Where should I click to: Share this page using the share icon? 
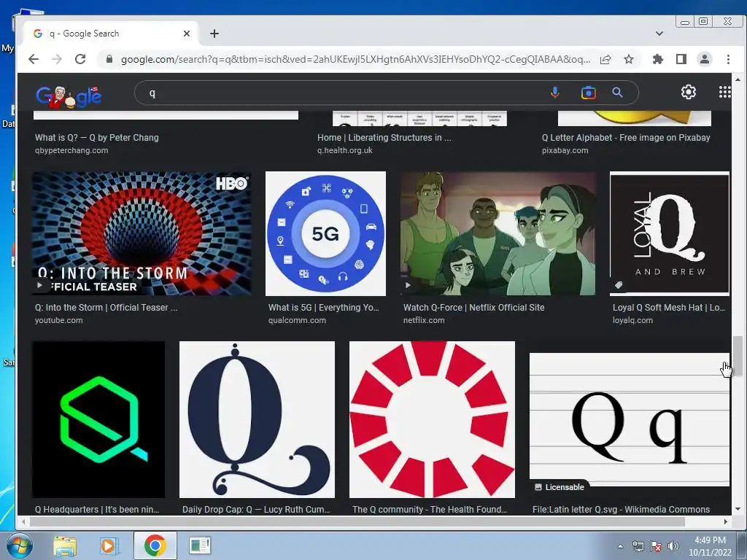[x=605, y=60]
